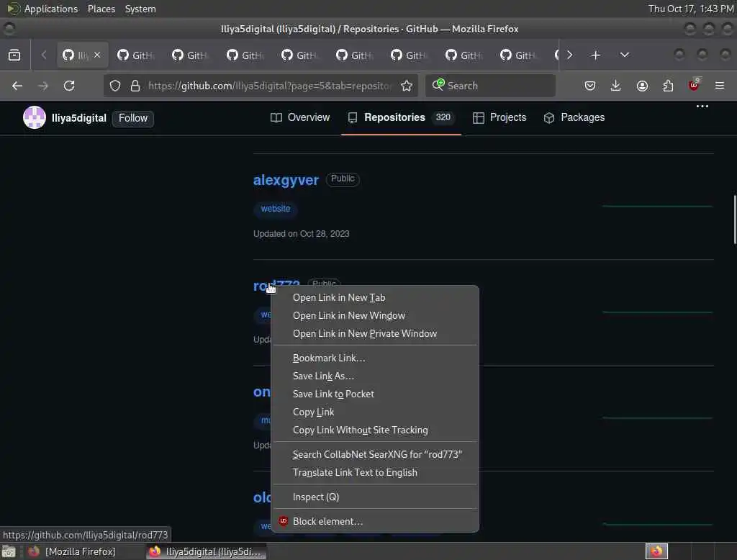Click the Public badge beside alexgyver
Image resolution: width=737 pixels, height=560 pixels.
point(343,179)
